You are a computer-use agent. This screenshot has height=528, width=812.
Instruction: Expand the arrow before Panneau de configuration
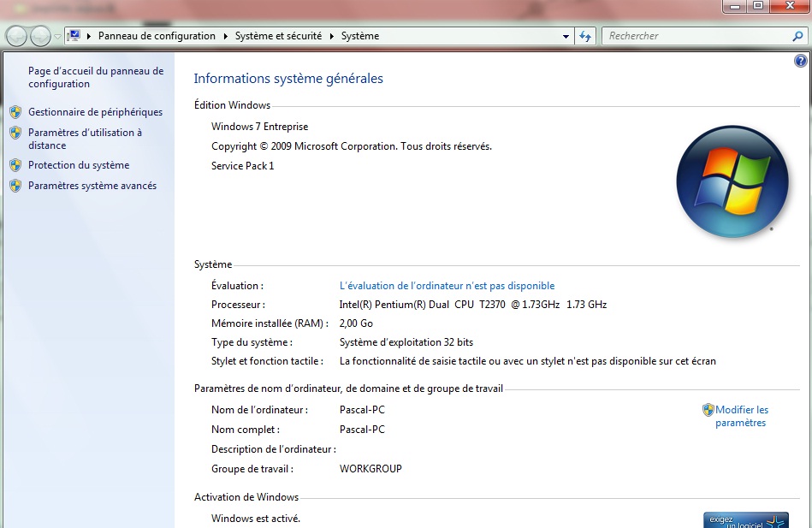pyautogui.click(x=89, y=36)
